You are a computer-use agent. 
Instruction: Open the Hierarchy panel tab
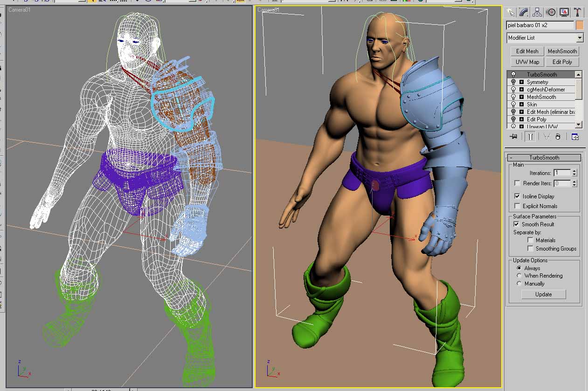[538, 12]
